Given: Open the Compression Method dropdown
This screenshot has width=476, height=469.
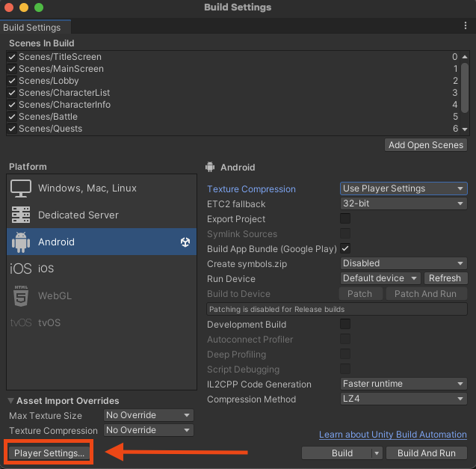Looking at the screenshot, I should 404,399.
